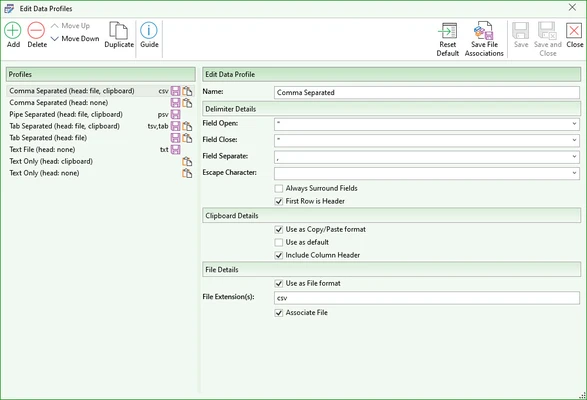Screen dimensions: 587x400
Task: Uncheck First Row is Header
Action: pos(279,201)
